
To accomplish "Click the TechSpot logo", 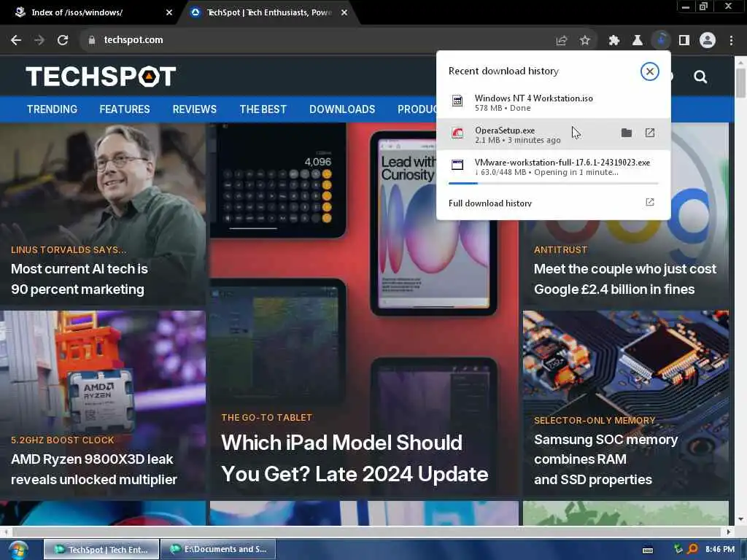I will 101,77.
